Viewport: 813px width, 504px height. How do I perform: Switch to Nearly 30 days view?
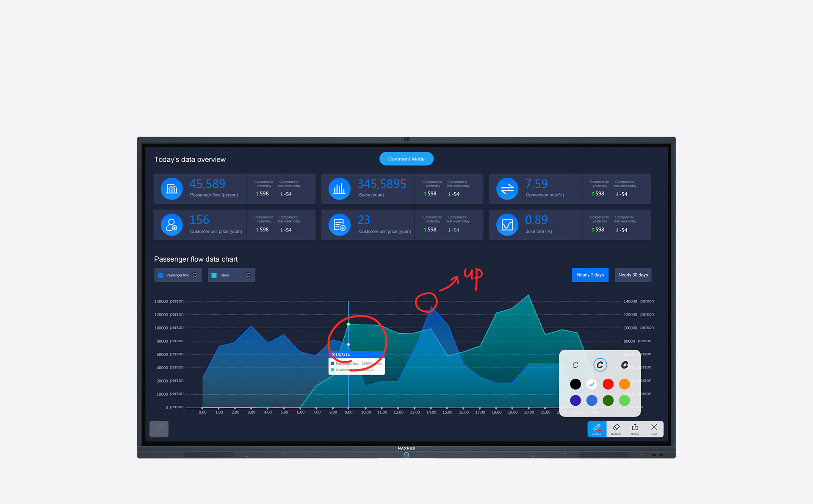[633, 275]
